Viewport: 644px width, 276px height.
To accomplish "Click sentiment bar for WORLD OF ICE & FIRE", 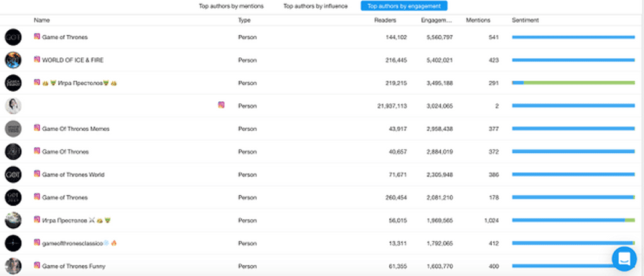I will 574,60.
